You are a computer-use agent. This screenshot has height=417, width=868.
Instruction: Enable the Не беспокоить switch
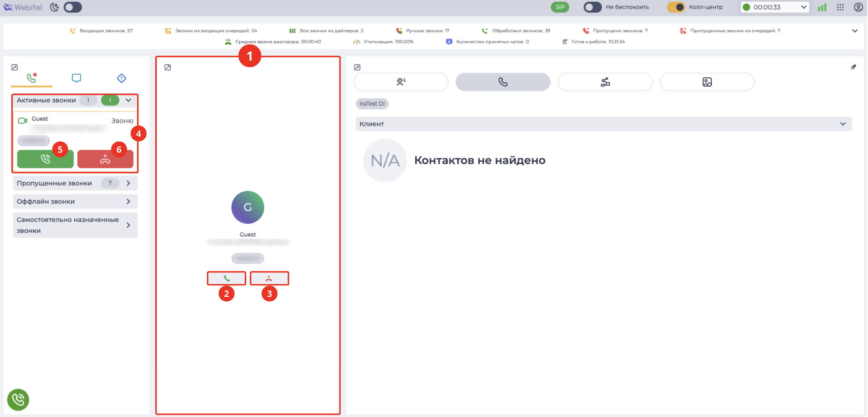(x=592, y=7)
